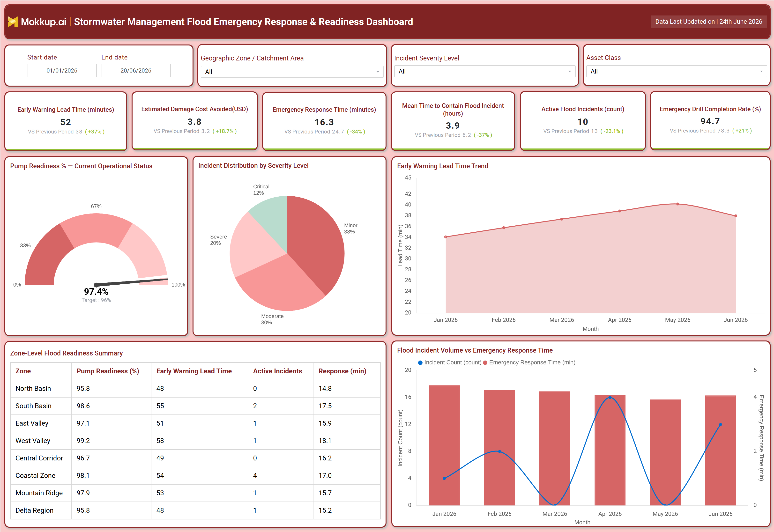774x532 pixels.
Task: Click the Minor 38% pie slice
Action: coord(317,243)
